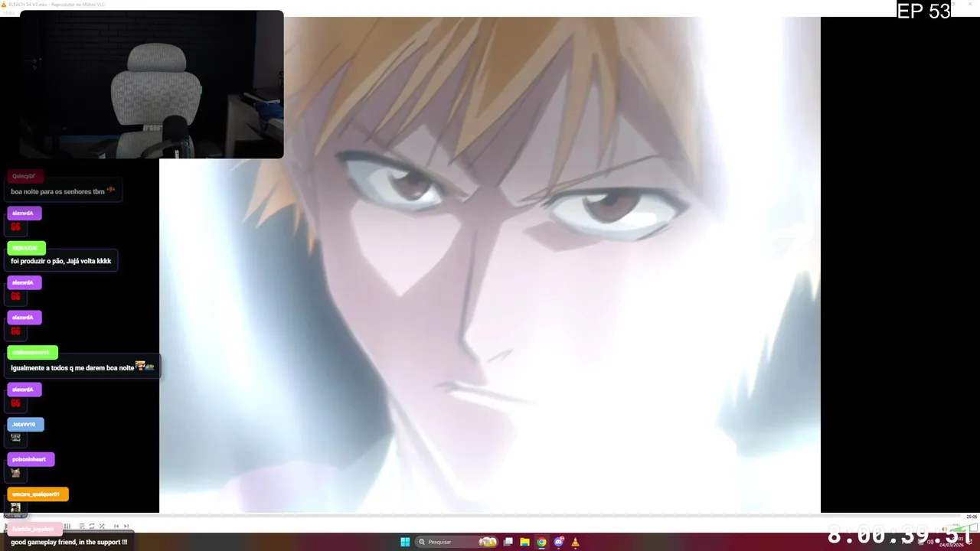Switch to Google Chrome in the taskbar
This screenshot has width=980, height=551.
click(x=541, y=542)
